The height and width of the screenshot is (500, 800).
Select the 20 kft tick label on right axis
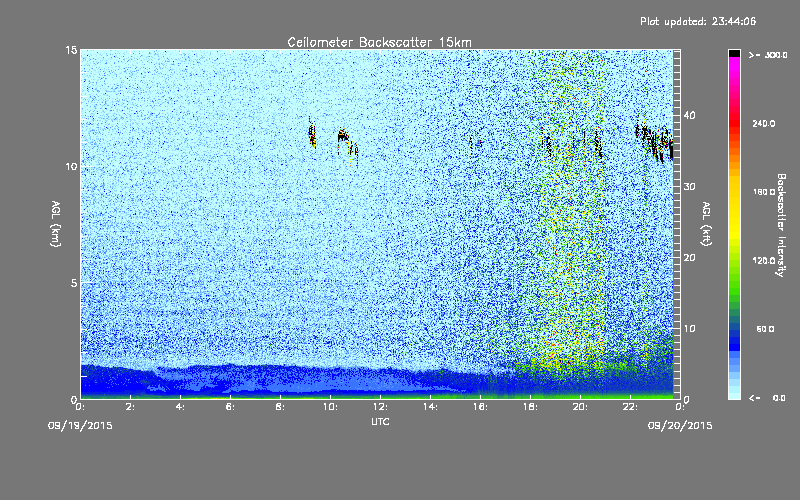tap(689, 258)
